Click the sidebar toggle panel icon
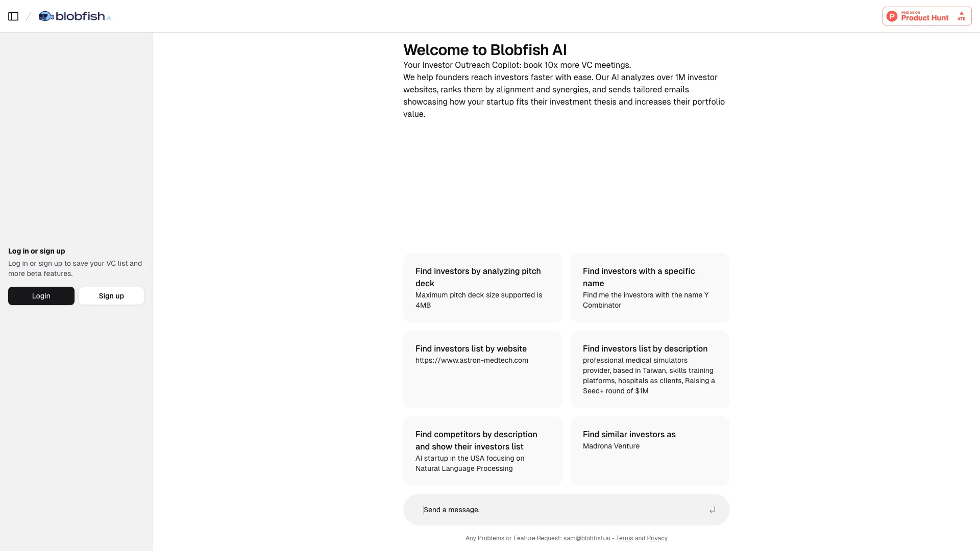This screenshot has height=551, width=980. click(13, 16)
